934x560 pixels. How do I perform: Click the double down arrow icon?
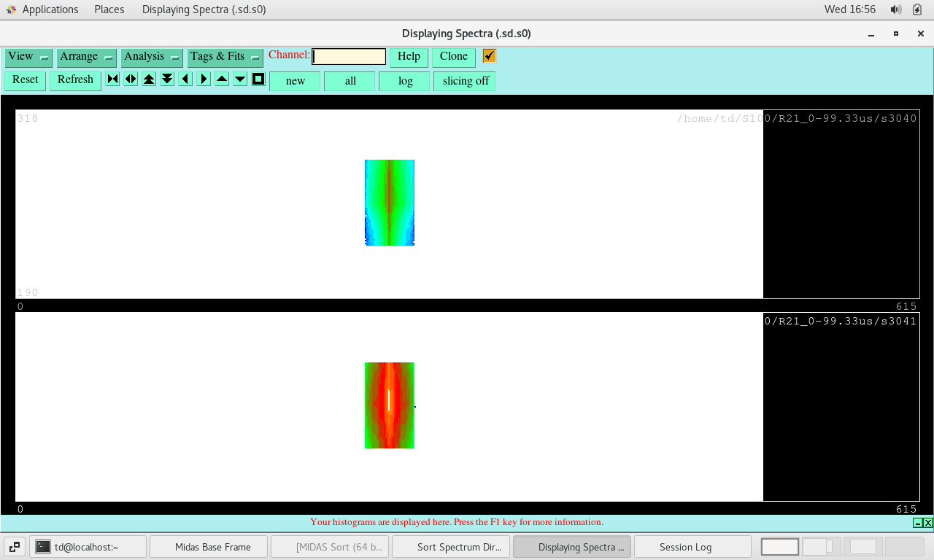pos(167,79)
